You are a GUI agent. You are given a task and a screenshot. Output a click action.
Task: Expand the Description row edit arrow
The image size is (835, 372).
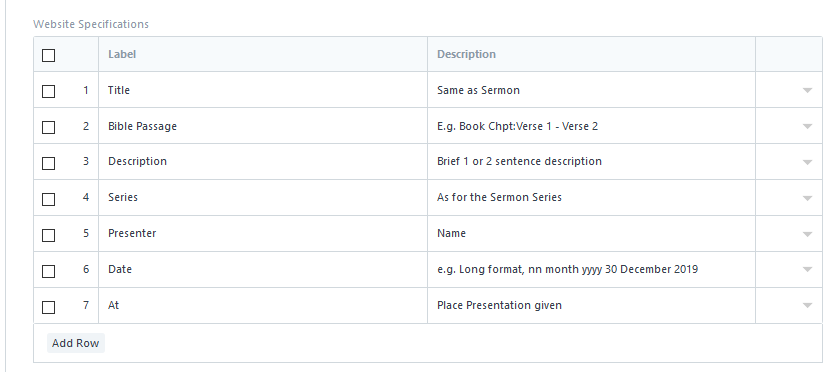807,162
